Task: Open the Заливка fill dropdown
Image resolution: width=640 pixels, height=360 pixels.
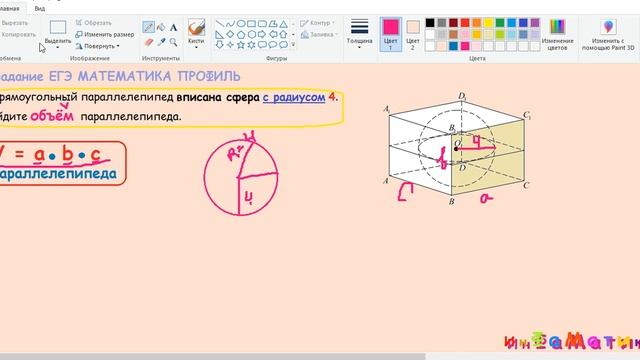Action: 319,35
